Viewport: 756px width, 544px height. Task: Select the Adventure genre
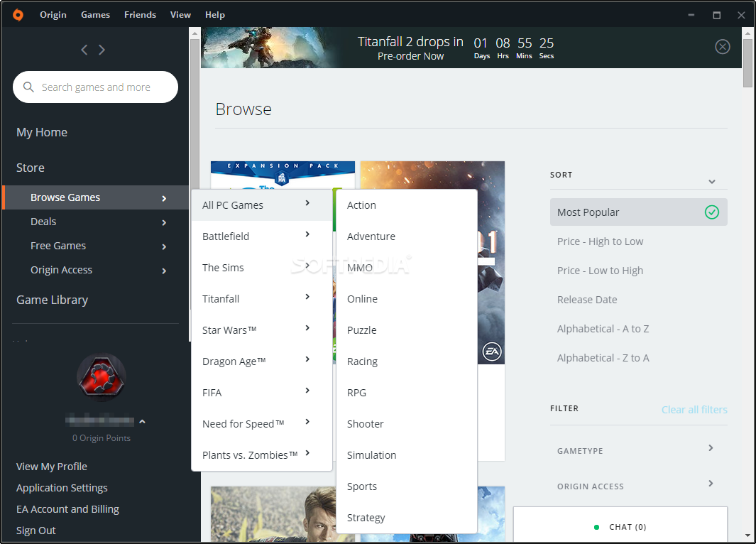click(x=407, y=236)
